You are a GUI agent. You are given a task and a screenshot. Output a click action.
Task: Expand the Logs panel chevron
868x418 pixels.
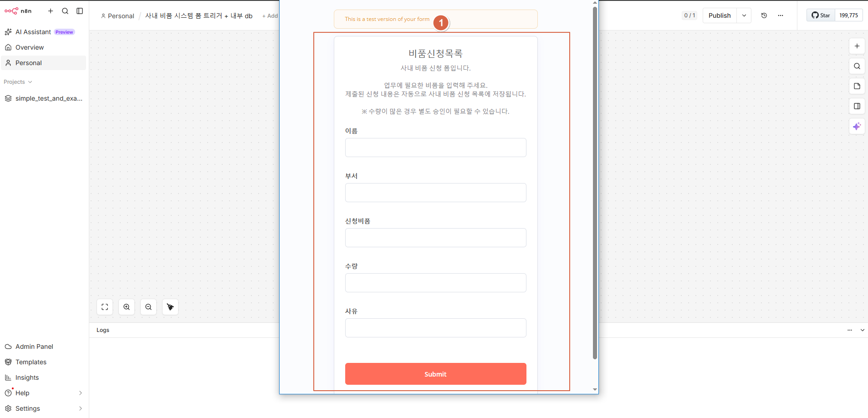point(863,330)
